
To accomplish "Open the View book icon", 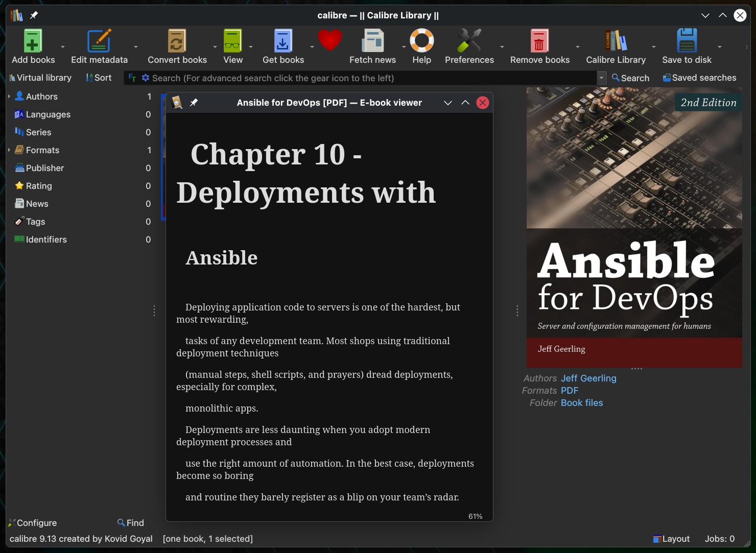I will coord(233,41).
